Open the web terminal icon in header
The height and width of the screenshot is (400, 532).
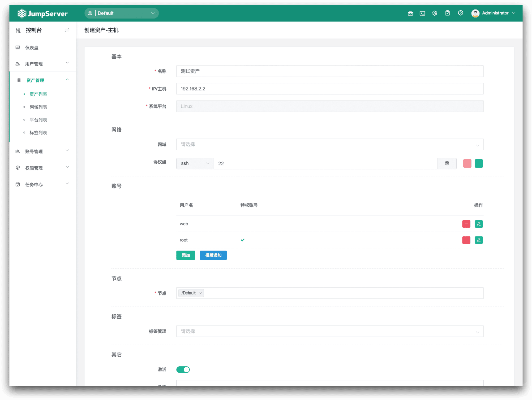point(422,13)
